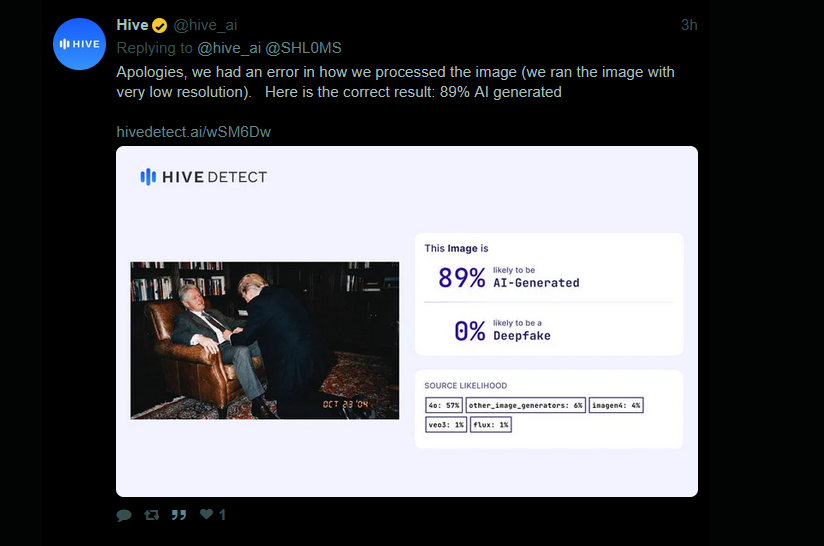The width and height of the screenshot is (824, 546).
Task: Like the post with the heart icon
Action: pyautogui.click(x=207, y=514)
